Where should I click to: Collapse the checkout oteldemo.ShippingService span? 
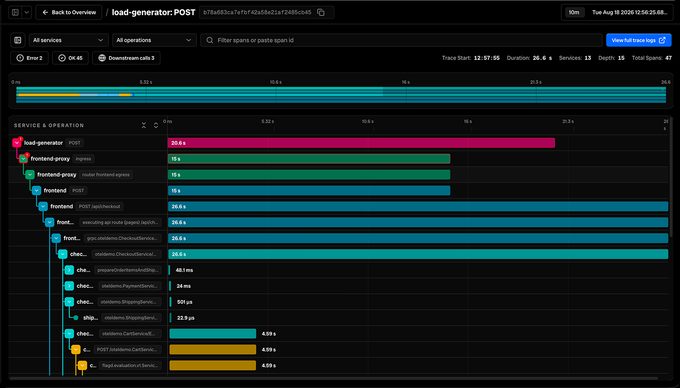pyautogui.click(x=69, y=302)
